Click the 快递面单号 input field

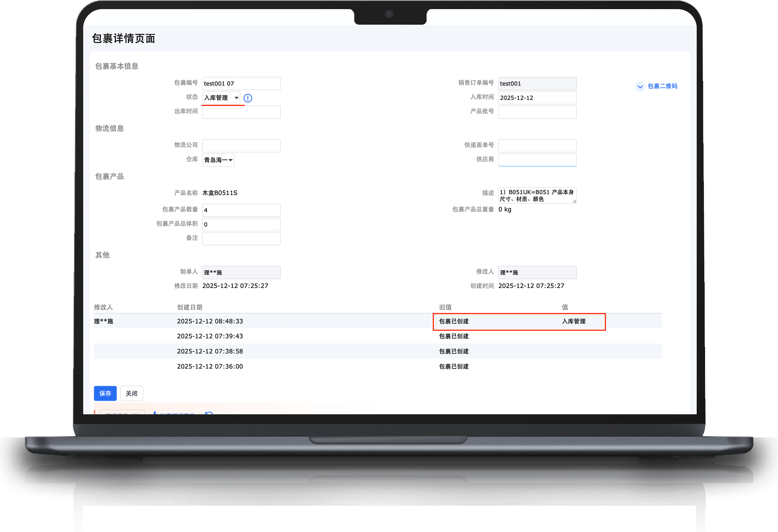(537, 146)
